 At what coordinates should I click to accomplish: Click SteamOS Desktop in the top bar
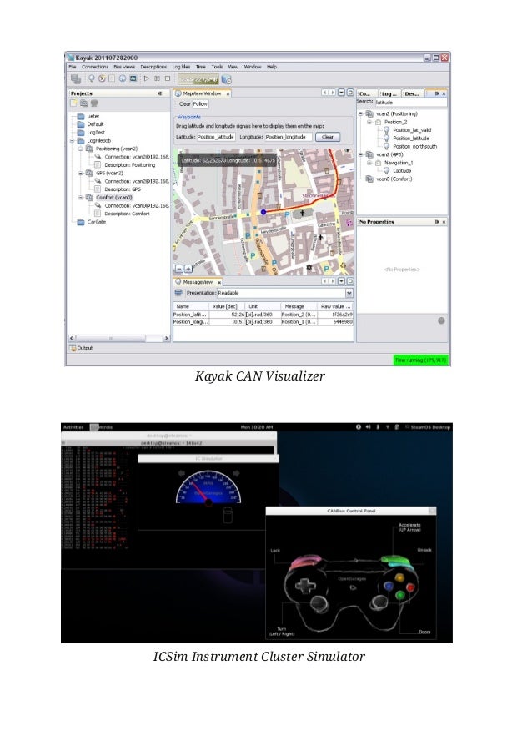pos(430,427)
